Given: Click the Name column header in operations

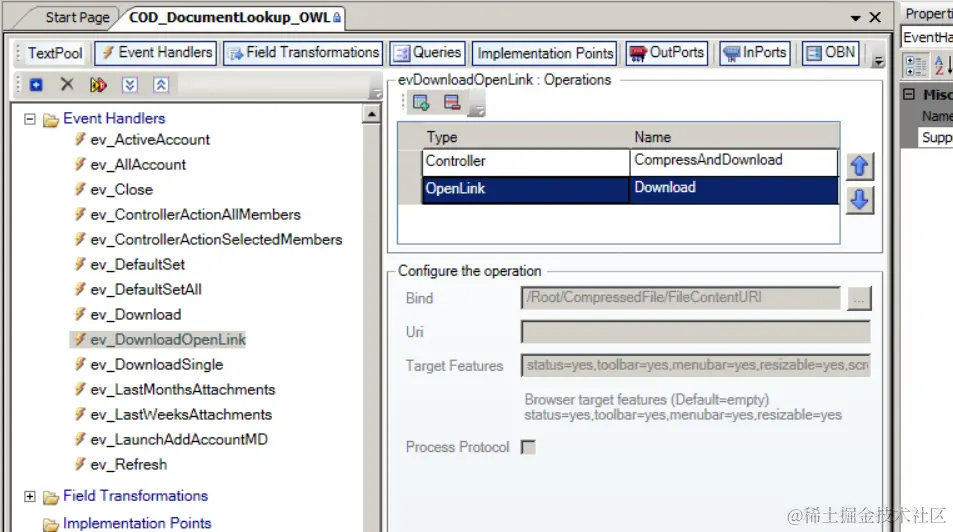Looking at the screenshot, I should click(734, 137).
